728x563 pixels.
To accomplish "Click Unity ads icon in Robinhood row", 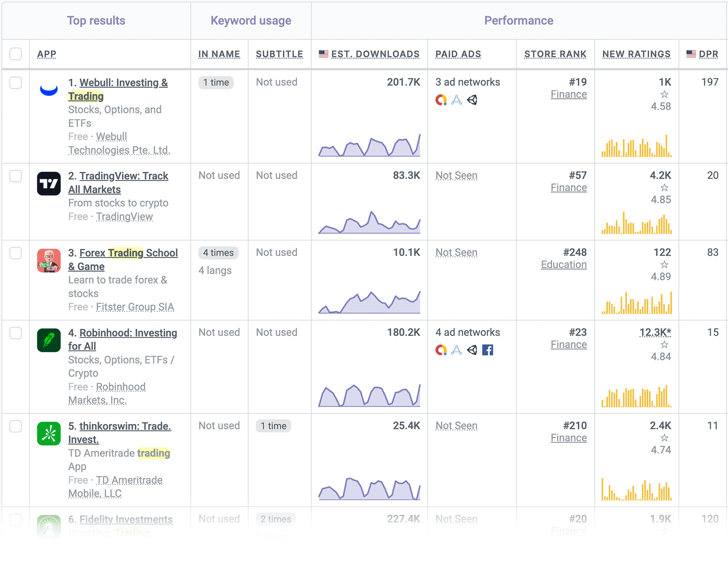I will click(x=472, y=350).
